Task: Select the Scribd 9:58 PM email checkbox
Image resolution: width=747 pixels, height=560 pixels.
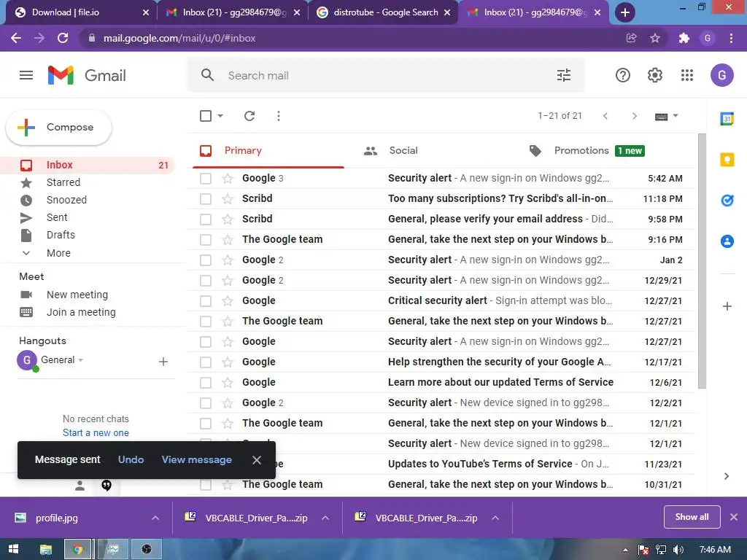Action: pyautogui.click(x=206, y=219)
